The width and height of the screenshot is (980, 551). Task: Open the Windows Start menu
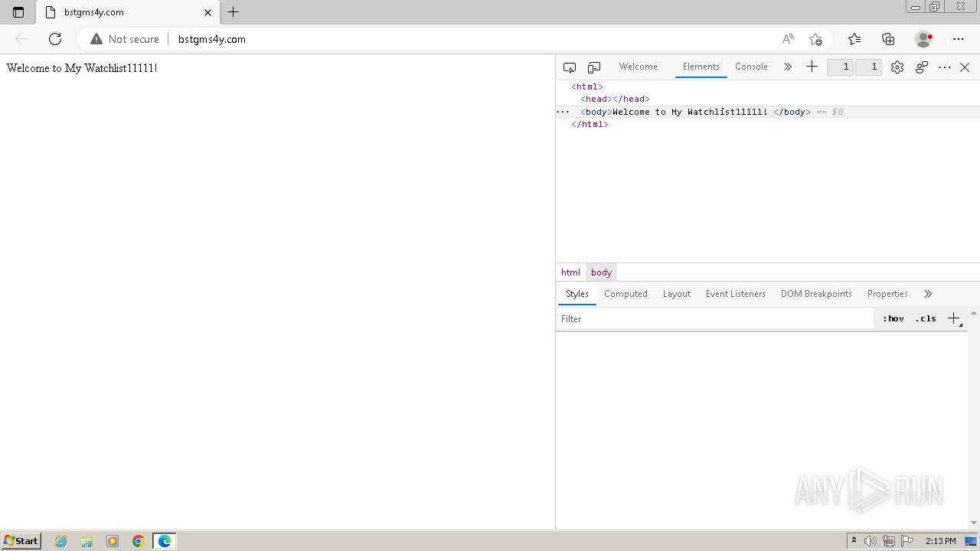click(x=21, y=540)
